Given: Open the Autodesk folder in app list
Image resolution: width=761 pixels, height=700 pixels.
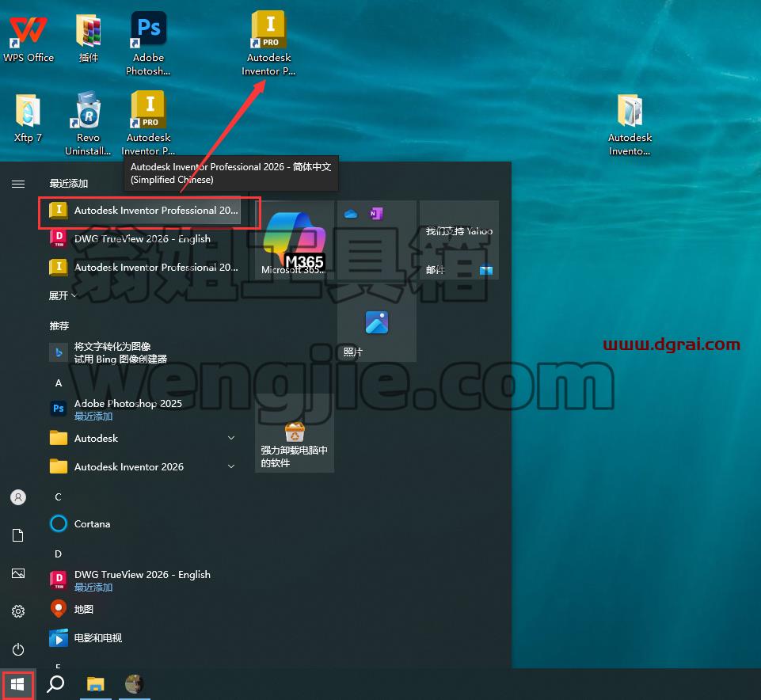Looking at the screenshot, I should click(144, 438).
